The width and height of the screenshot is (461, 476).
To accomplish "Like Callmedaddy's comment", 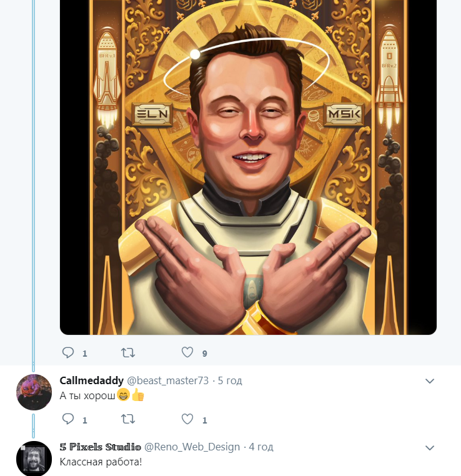I will [187, 419].
